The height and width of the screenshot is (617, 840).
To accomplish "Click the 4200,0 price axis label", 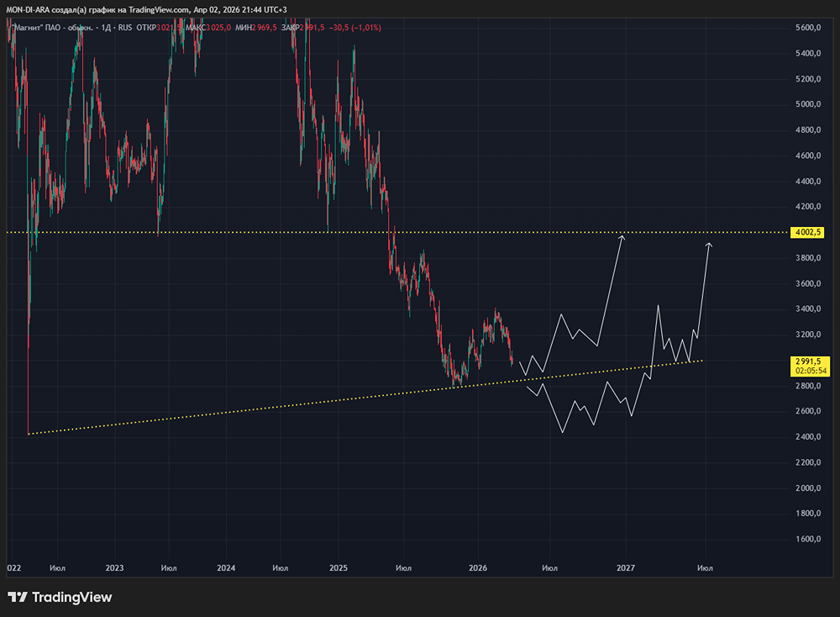I will 808,207.
